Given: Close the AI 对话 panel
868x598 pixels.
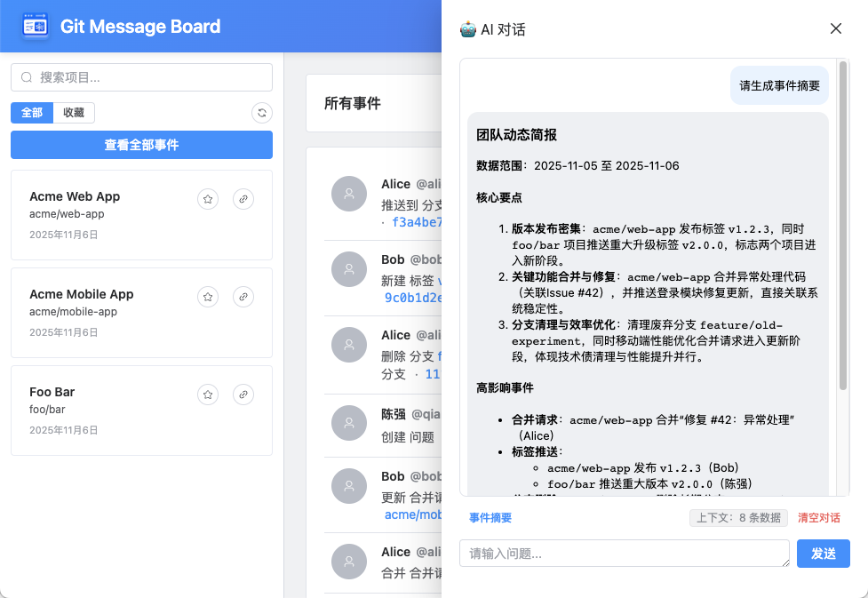Looking at the screenshot, I should click(x=835, y=28).
